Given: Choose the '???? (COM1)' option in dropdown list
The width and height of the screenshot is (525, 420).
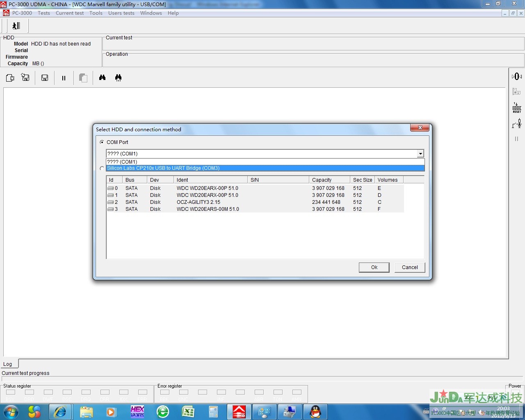Looking at the screenshot, I should tap(265, 162).
